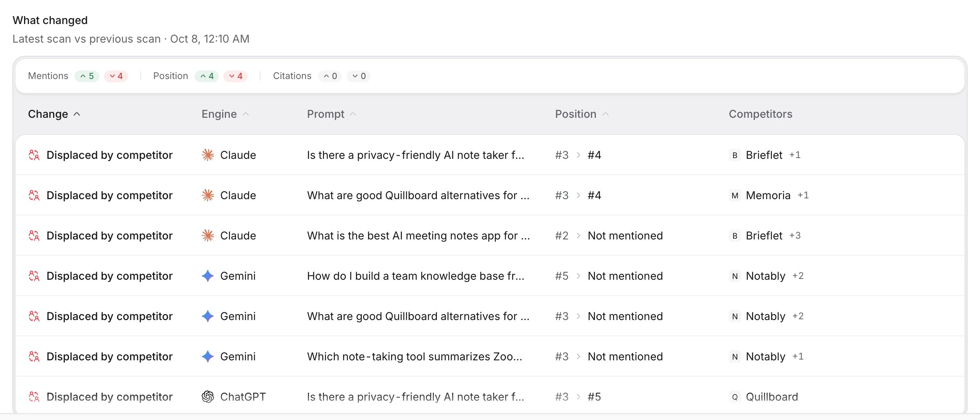Click the +3 competitors count beside Brieflet
Image resolution: width=980 pixels, height=420 pixels.
click(x=795, y=236)
